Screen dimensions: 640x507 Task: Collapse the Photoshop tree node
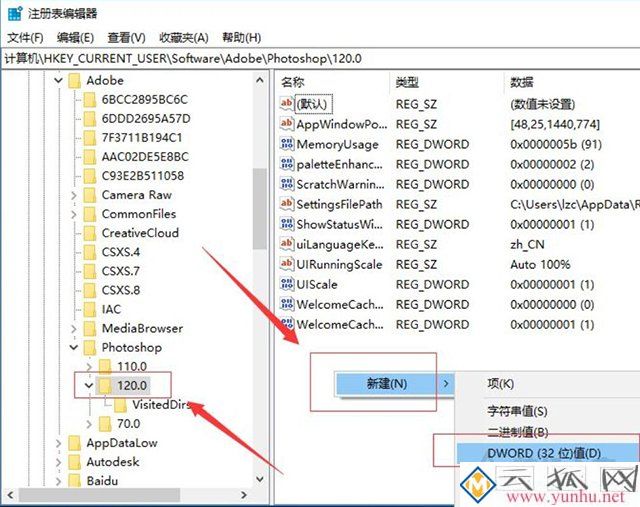click(x=74, y=348)
